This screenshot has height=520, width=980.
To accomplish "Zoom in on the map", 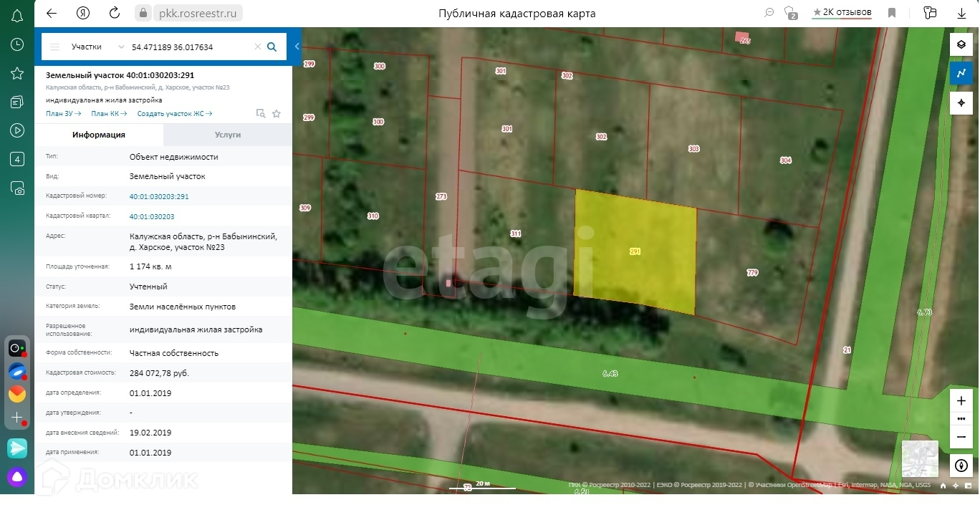I will pos(961,400).
